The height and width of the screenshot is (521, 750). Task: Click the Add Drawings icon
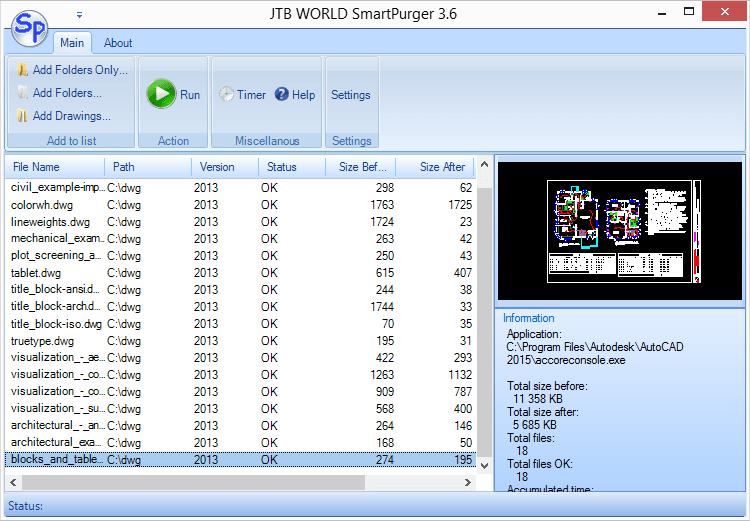[22, 116]
